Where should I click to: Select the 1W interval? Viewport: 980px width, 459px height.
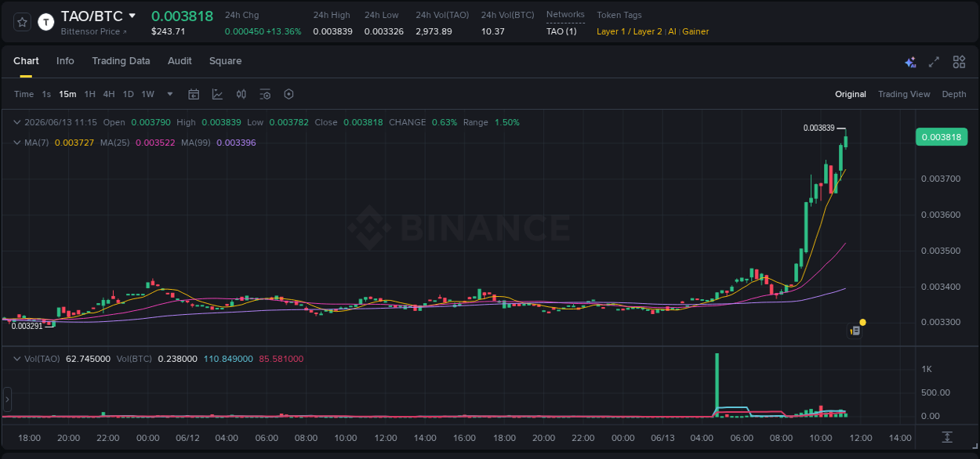pyautogui.click(x=147, y=94)
